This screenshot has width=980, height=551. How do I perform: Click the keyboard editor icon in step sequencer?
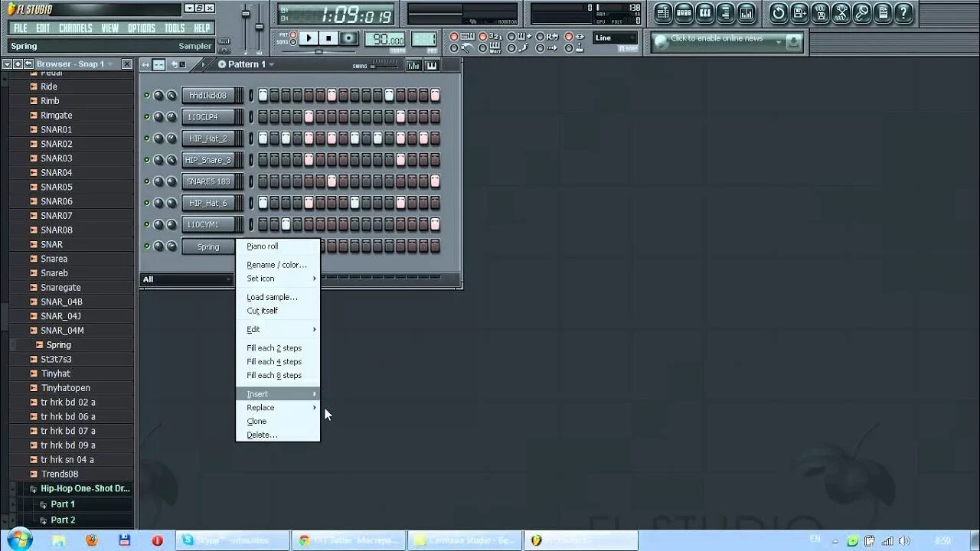pos(431,65)
